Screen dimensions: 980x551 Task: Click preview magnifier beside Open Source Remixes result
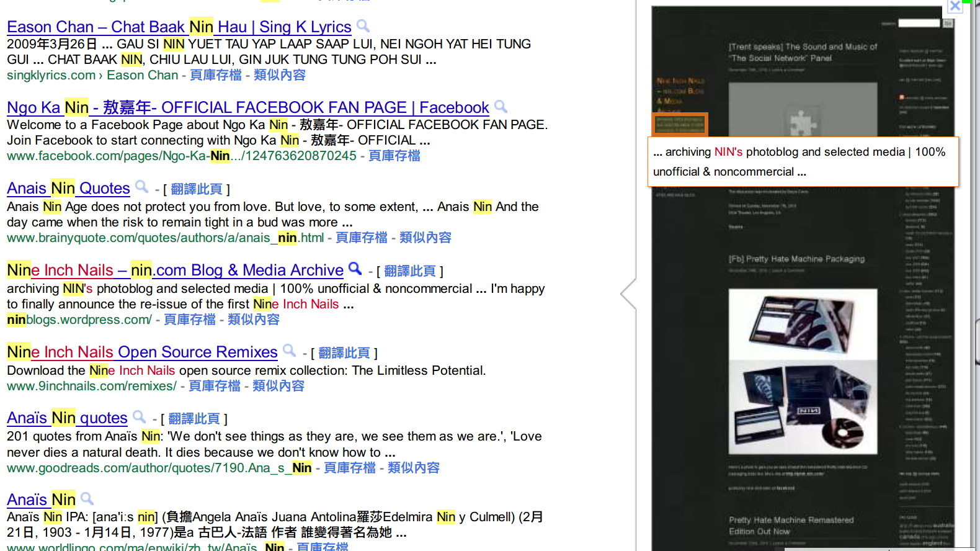coord(289,351)
